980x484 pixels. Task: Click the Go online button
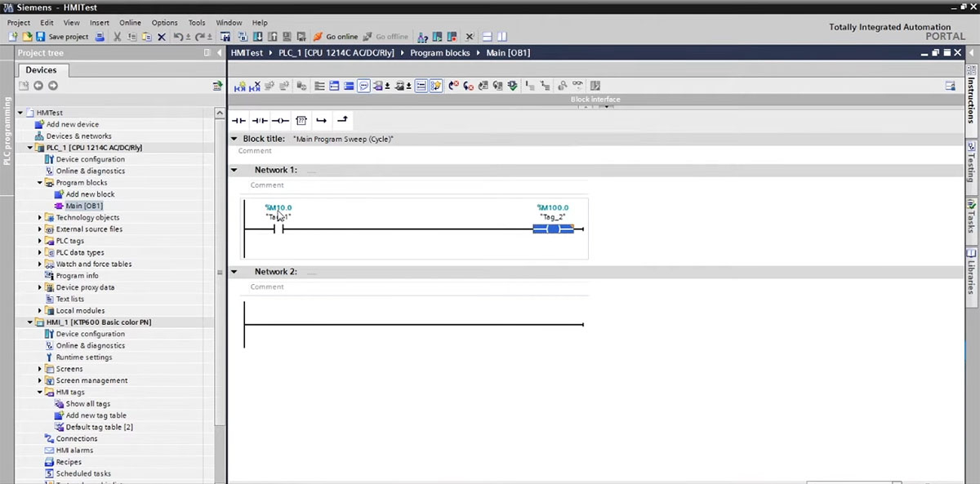point(336,37)
